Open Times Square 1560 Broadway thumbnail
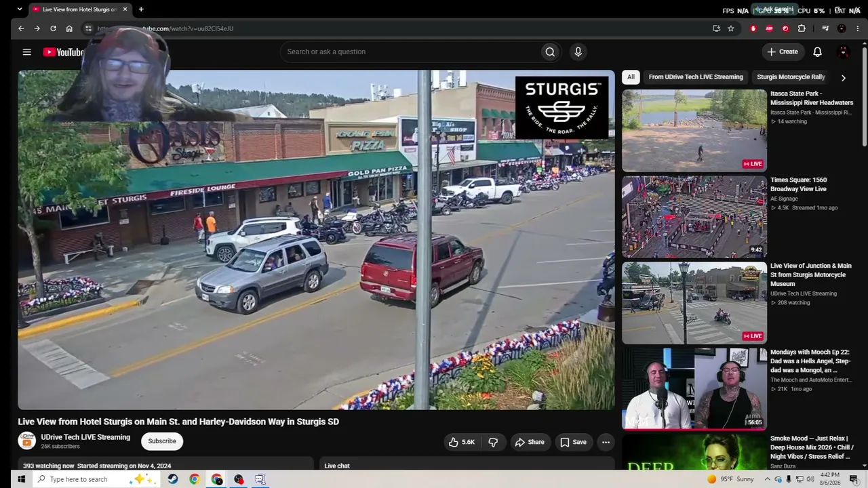Viewport: 868px width, 488px height. pos(694,217)
